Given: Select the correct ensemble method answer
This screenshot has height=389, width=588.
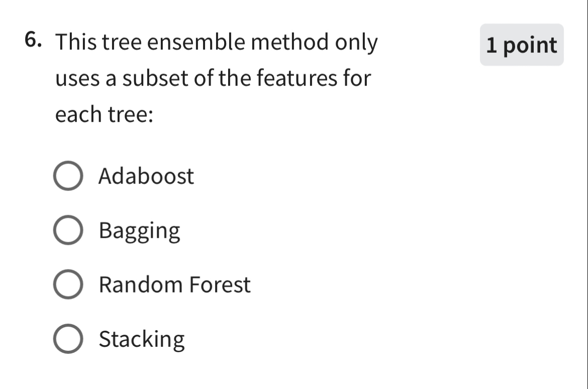Looking at the screenshot, I should coord(68,284).
